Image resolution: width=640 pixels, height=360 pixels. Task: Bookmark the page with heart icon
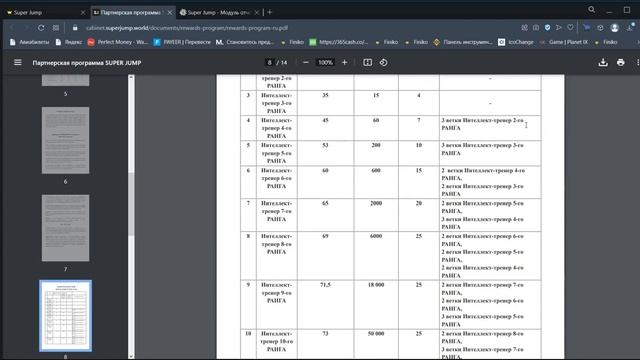tap(570, 27)
